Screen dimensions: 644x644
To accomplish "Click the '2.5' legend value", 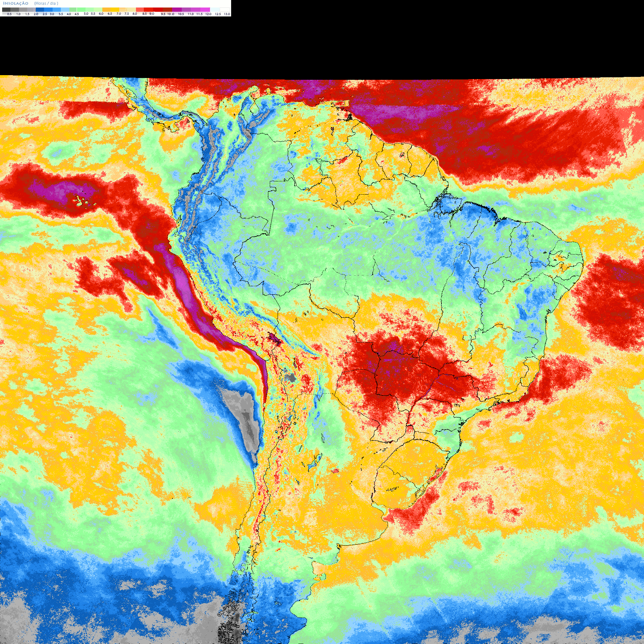I will (45, 14).
